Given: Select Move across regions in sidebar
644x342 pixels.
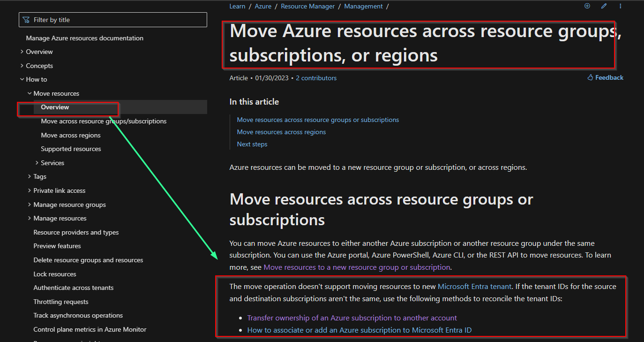Looking at the screenshot, I should click(x=70, y=135).
